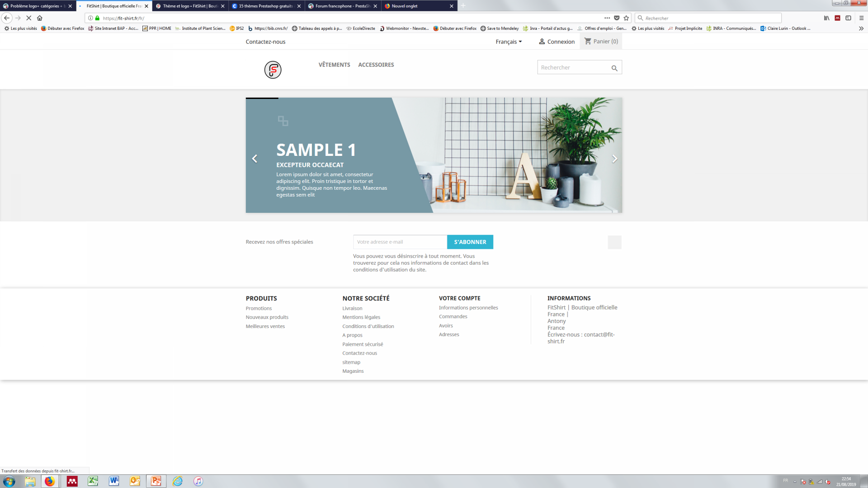Click the search magnifier in Rechercher field

[614, 68]
